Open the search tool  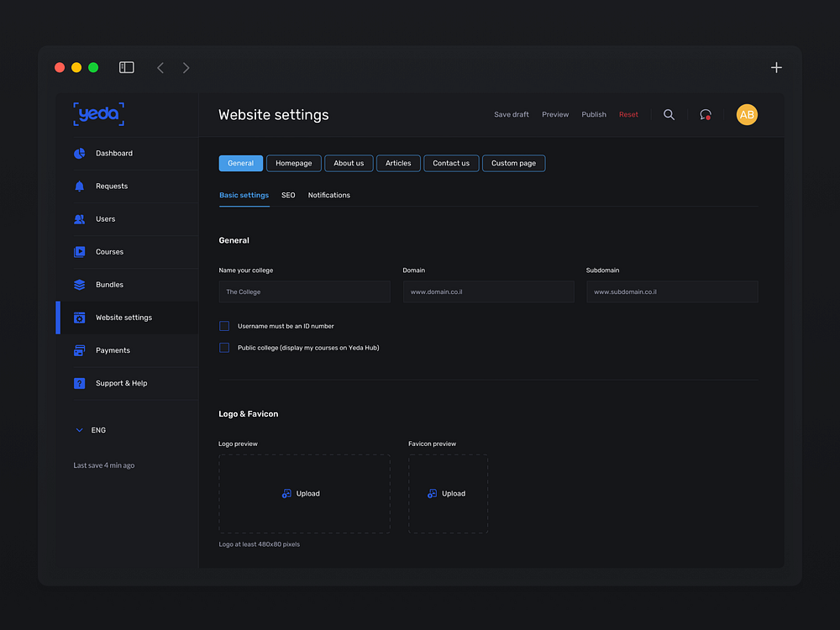[x=669, y=114]
